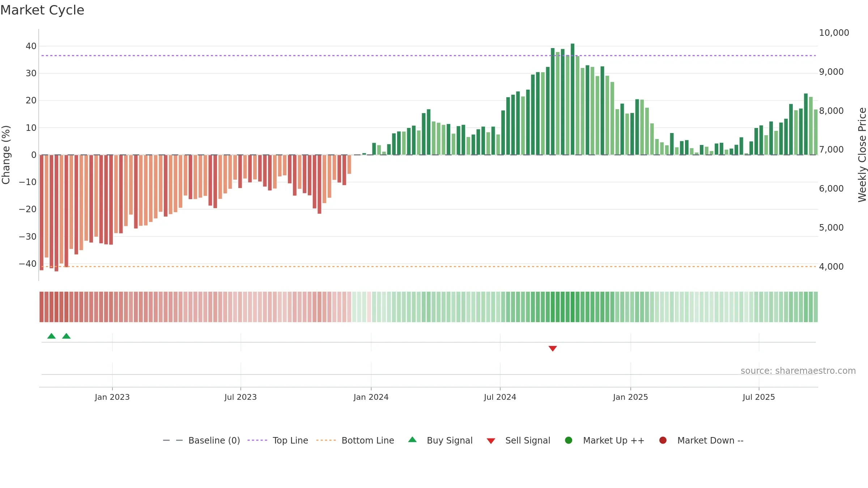The height and width of the screenshot is (488, 868).
Task: Click the first green buy signal triangle
Action: coord(51,336)
